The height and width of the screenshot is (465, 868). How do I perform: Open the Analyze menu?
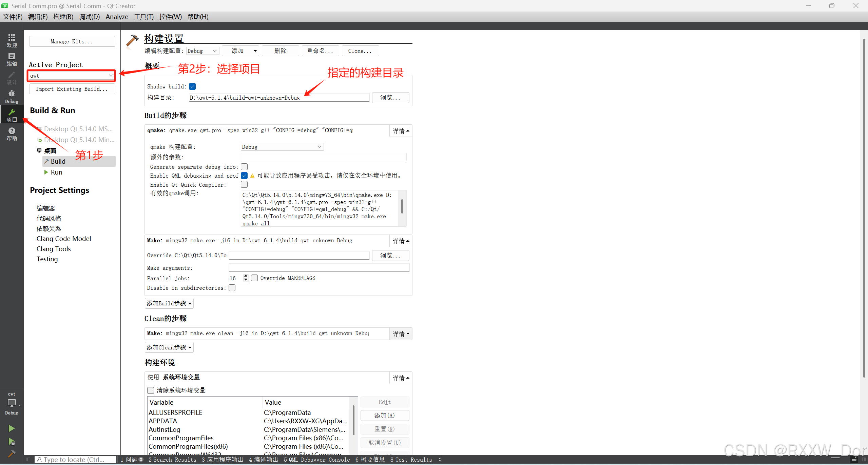[x=117, y=17]
